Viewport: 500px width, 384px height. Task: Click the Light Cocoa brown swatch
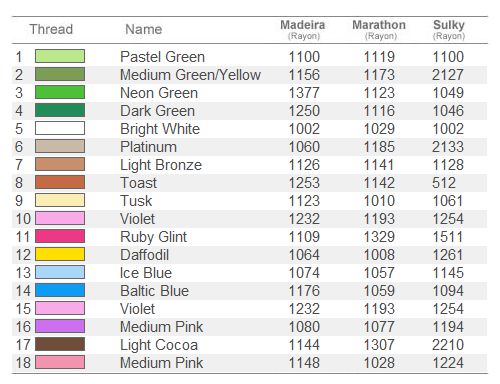click(60, 344)
